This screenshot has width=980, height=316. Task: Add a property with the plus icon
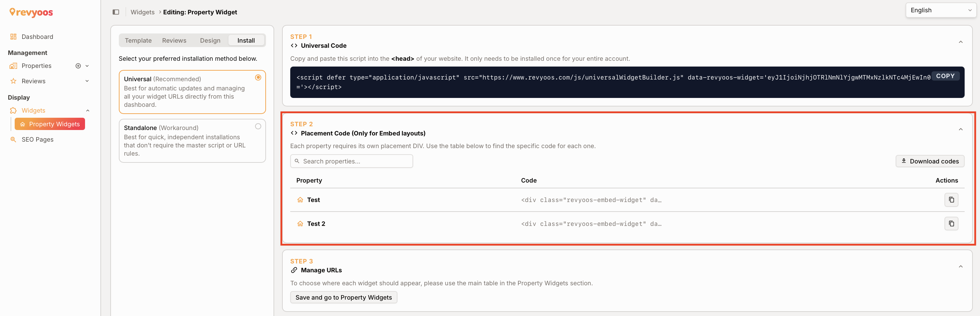pos(78,66)
